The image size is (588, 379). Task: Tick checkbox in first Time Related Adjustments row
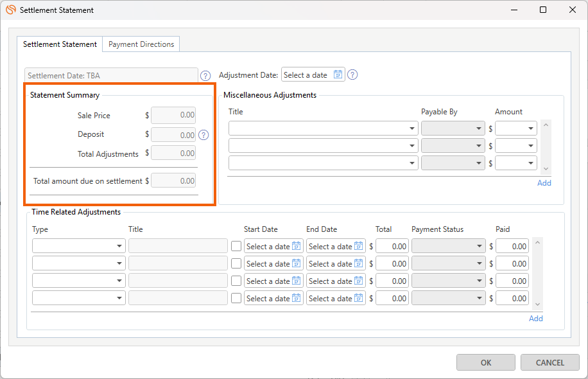point(236,246)
